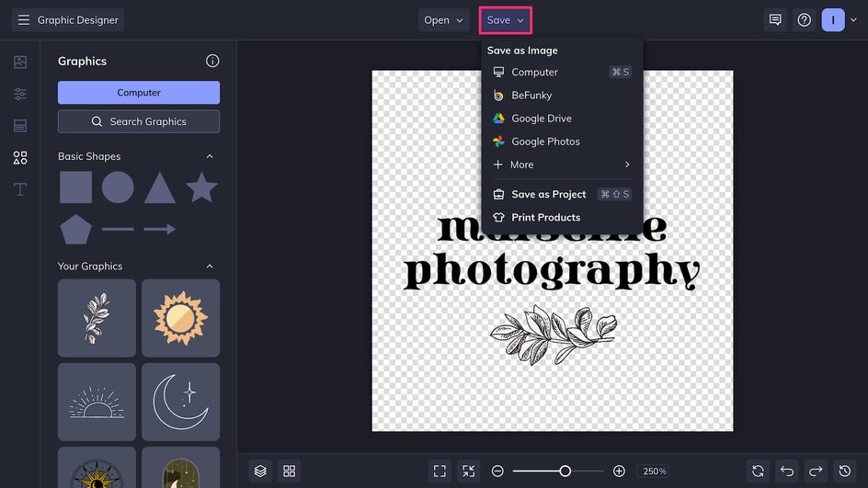Open the Layers panel icon
The width and height of the screenshot is (868, 488).
tap(260, 471)
